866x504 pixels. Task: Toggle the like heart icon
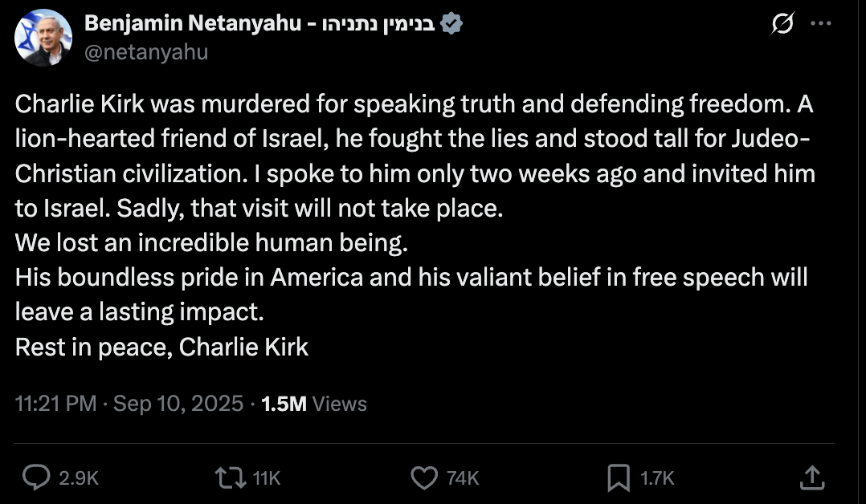423,478
